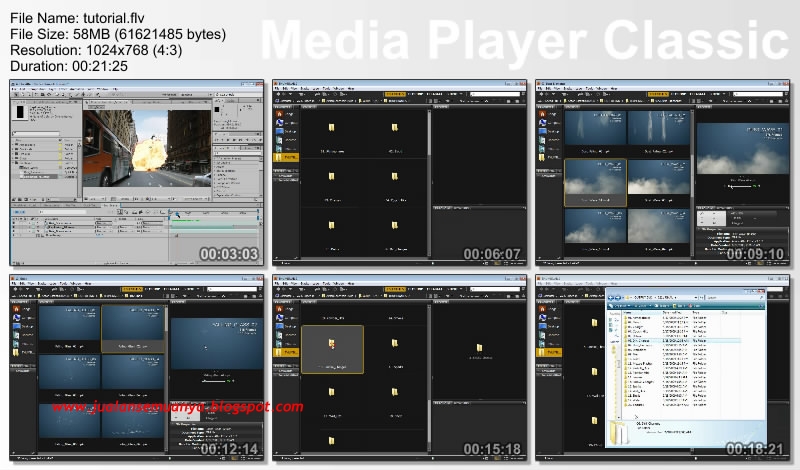Image resolution: width=800 pixels, height=470 pixels.
Task: Click the explosion street composition preview in 00:03:03 frame
Action: (x=147, y=148)
